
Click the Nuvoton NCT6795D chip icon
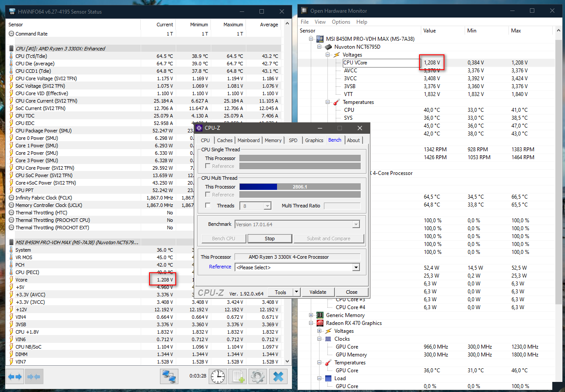pyautogui.click(x=328, y=47)
